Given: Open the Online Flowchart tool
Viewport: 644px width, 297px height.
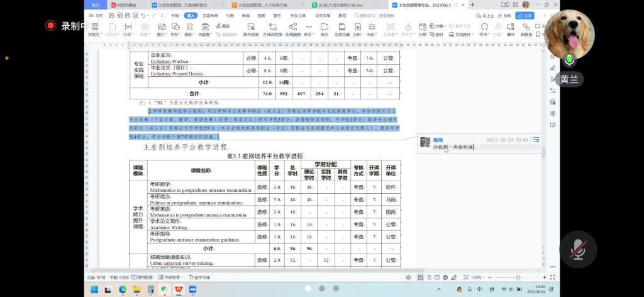Looking at the screenshot, I should pyautogui.click(x=272, y=27).
